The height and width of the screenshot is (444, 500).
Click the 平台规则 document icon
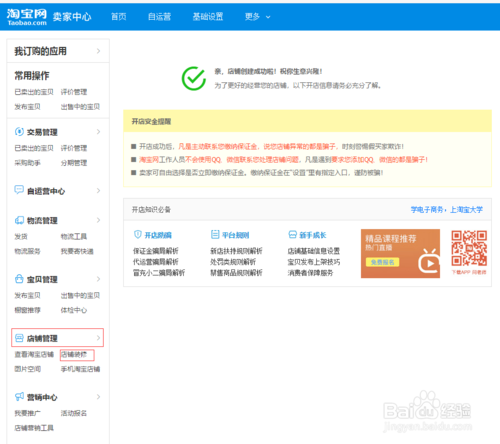click(215, 235)
